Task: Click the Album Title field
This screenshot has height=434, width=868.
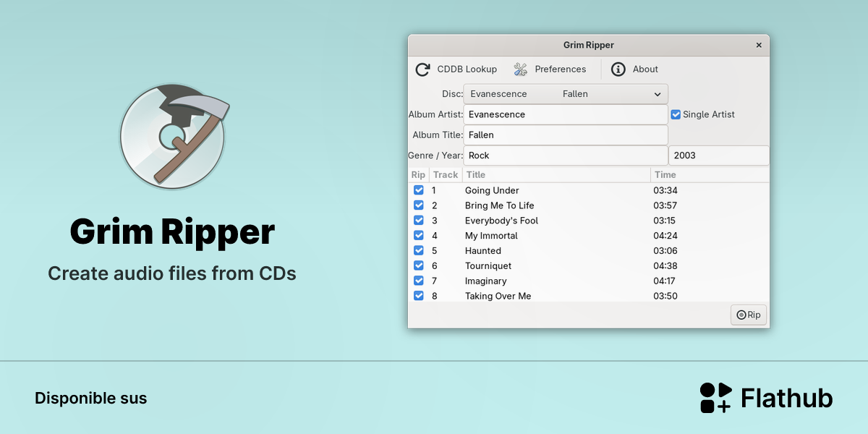Action: point(566,135)
